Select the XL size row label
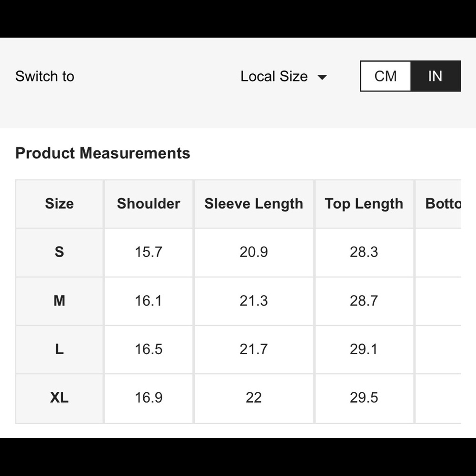 (59, 397)
